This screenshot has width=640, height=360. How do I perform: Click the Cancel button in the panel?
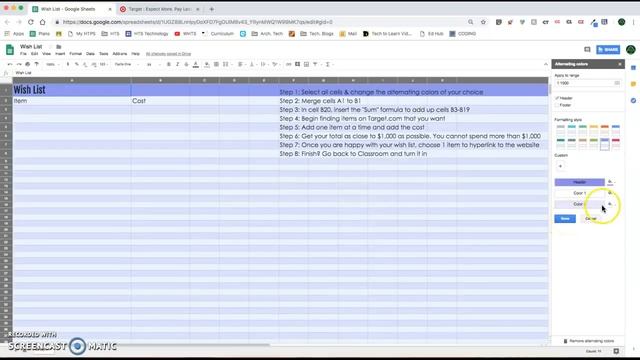tap(591, 219)
